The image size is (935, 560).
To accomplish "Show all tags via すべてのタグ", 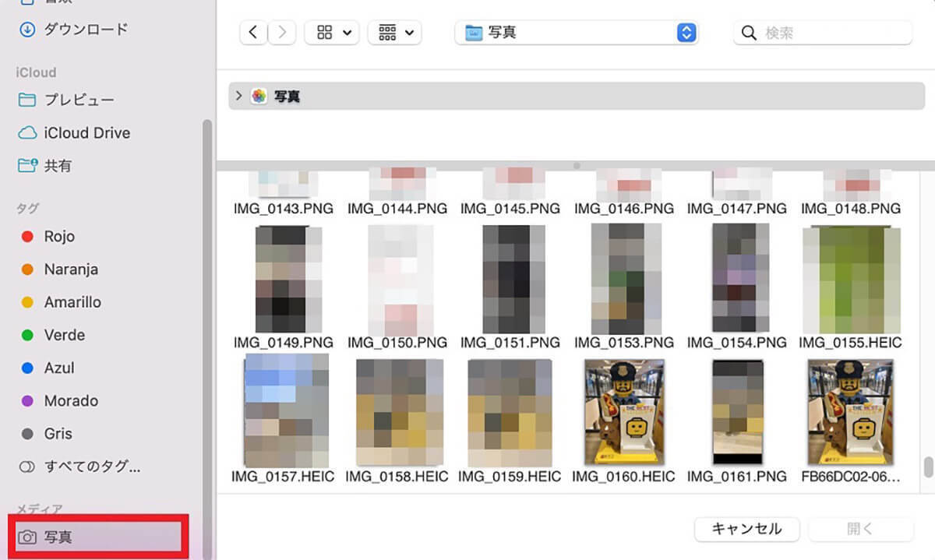I will [91, 467].
